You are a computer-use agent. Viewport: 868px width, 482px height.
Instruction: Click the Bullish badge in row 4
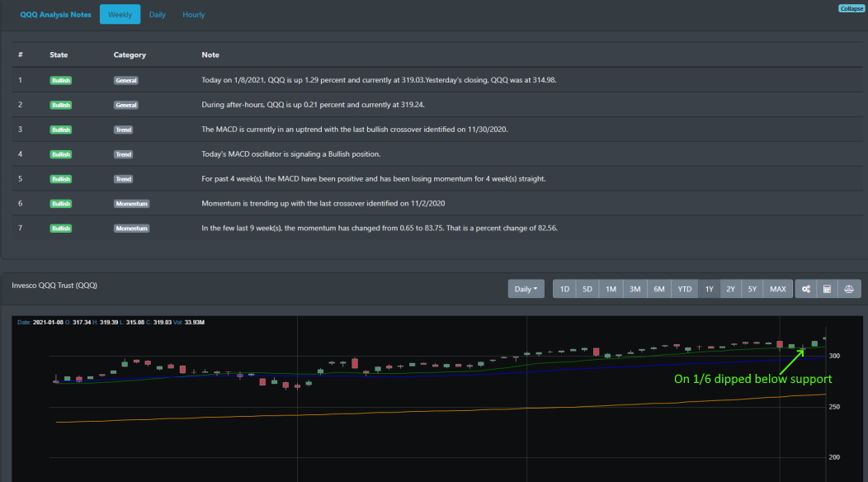(x=61, y=154)
